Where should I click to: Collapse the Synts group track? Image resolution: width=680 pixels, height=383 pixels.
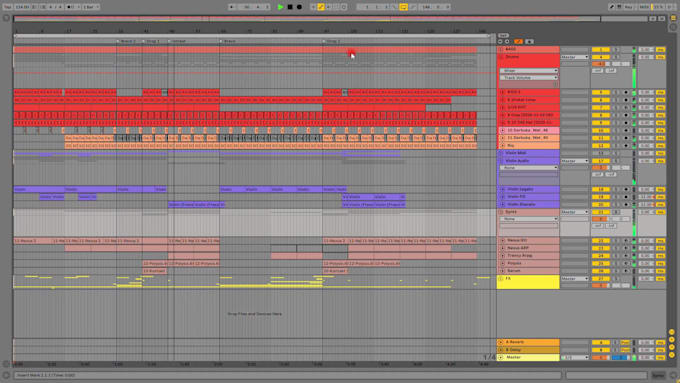pyautogui.click(x=500, y=212)
